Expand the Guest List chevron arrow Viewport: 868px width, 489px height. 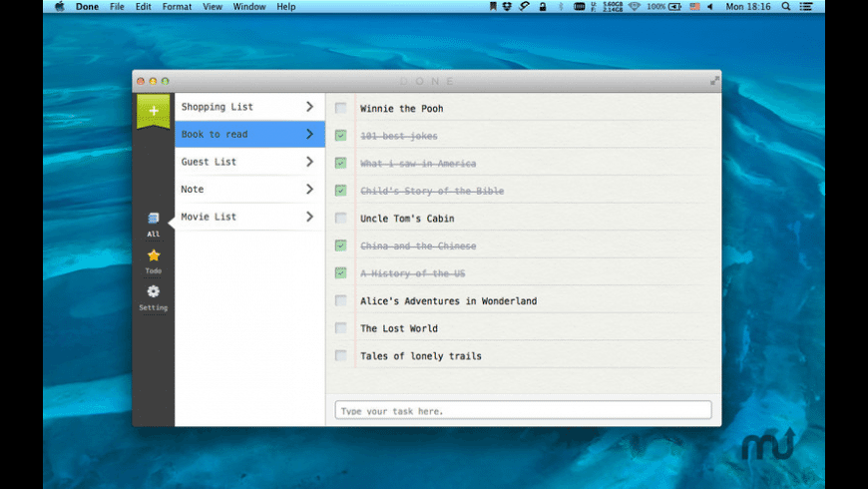click(309, 162)
